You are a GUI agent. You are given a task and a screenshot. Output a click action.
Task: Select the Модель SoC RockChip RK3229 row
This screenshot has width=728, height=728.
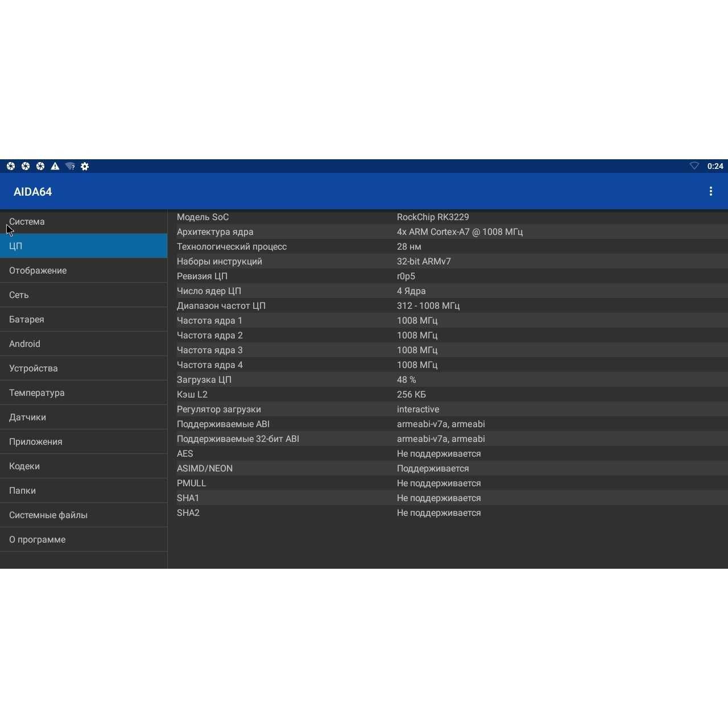[448, 217]
